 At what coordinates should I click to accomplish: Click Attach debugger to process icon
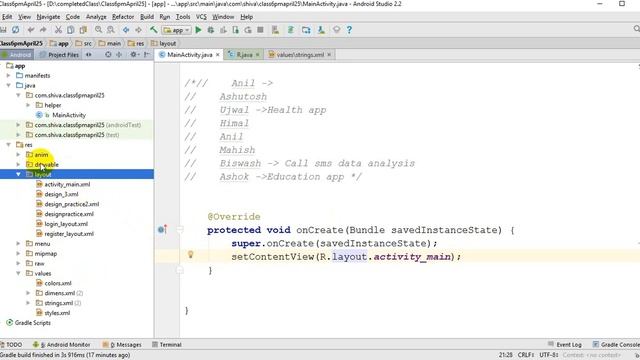(236, 30)
